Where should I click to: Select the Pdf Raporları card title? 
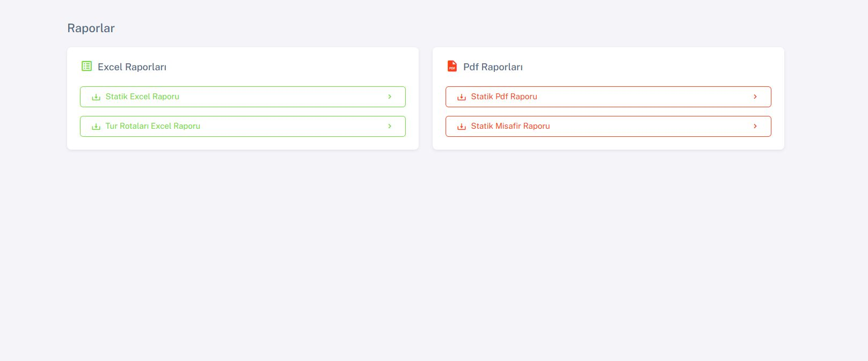tap(493, 67)
